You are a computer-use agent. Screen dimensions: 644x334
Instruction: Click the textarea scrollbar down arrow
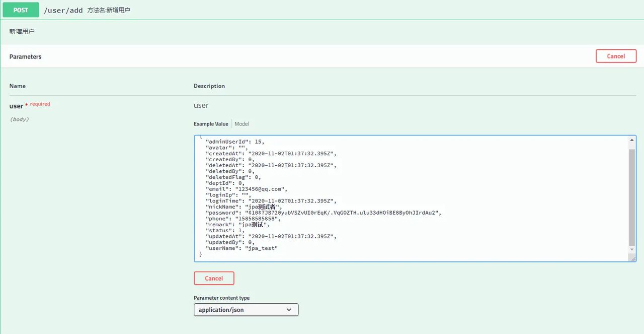tap(632, 249)
